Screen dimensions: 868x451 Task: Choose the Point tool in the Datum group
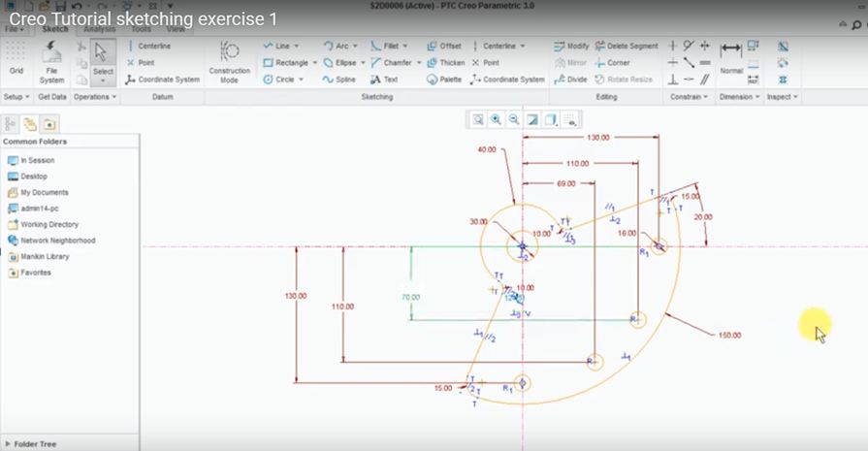141,62
